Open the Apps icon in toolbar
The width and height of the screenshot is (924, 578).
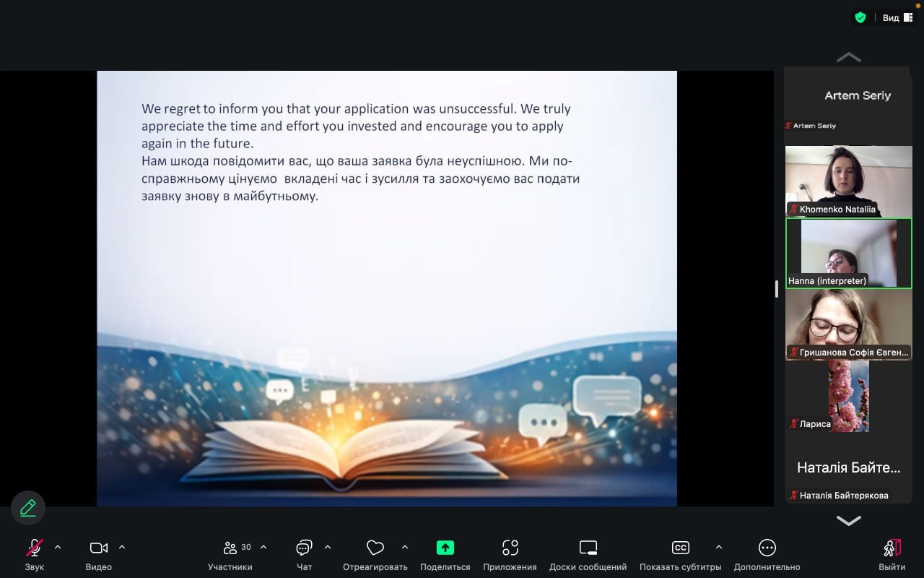(510, 548)
